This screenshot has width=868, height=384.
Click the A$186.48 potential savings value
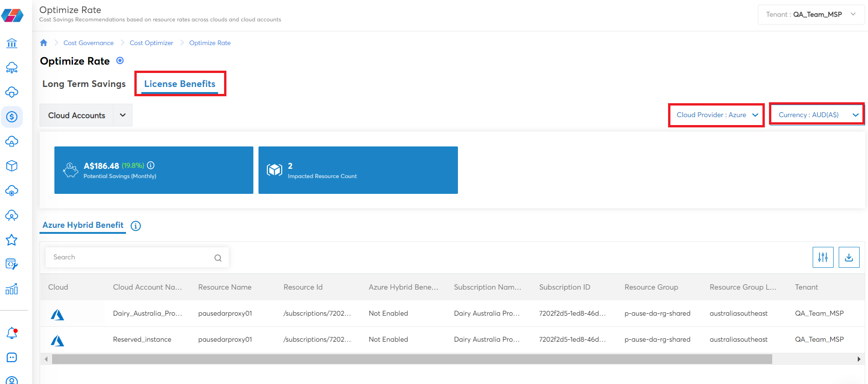point(101,166)
